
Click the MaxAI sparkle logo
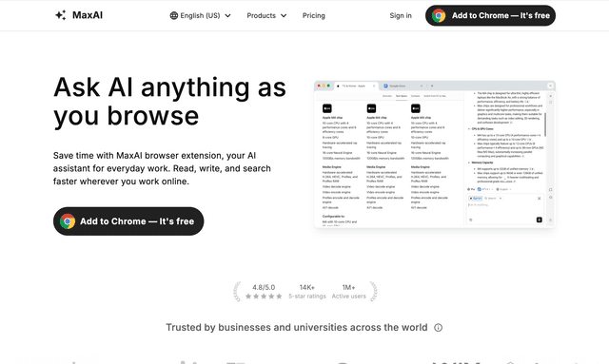(x=60, y=15)
